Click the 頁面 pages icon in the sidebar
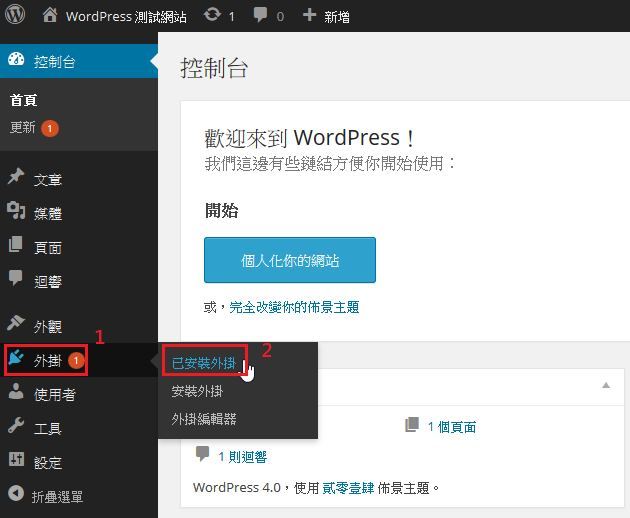 16,244
